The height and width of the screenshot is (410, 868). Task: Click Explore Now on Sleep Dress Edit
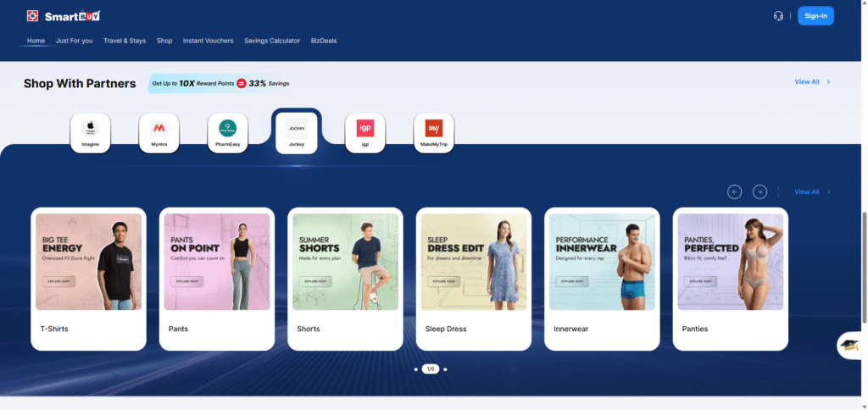tap(444, 281)
